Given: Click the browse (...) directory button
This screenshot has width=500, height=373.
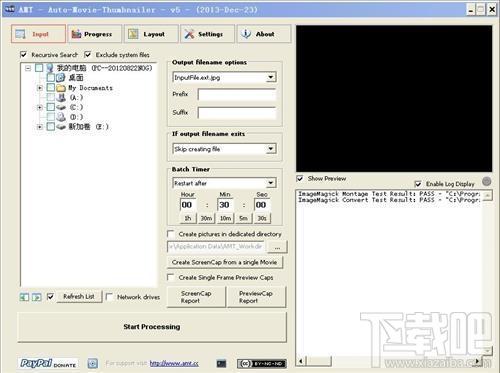Looking at the screenshot, I should pos(277,247).
